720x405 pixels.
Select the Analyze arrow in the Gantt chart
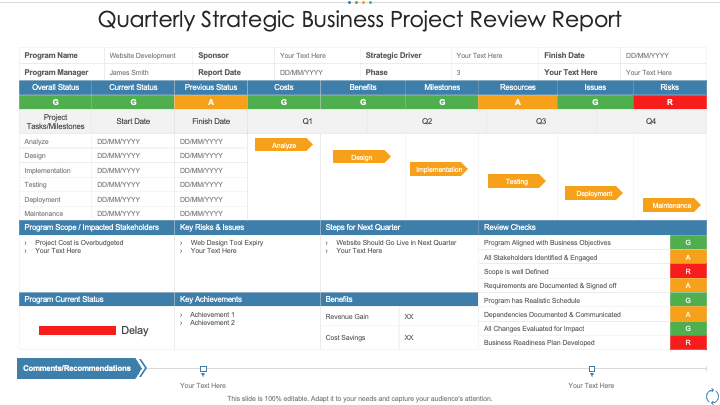tap(283, 145)
